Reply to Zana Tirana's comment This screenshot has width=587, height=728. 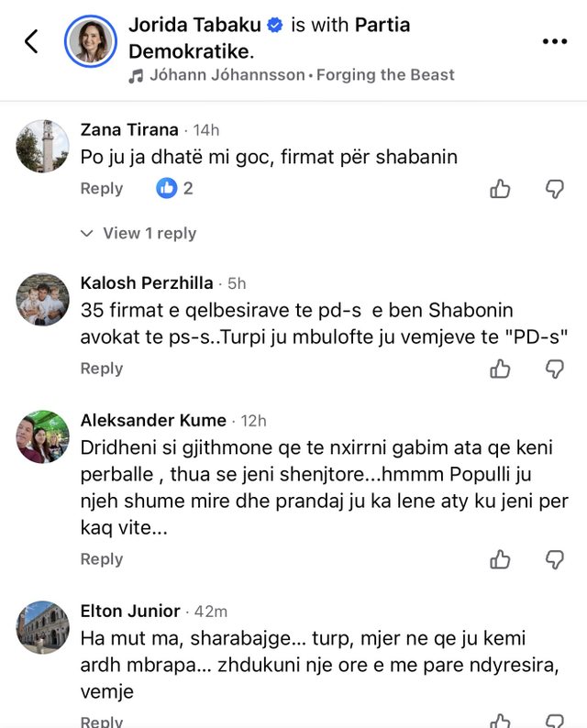[x=101, y=188]
